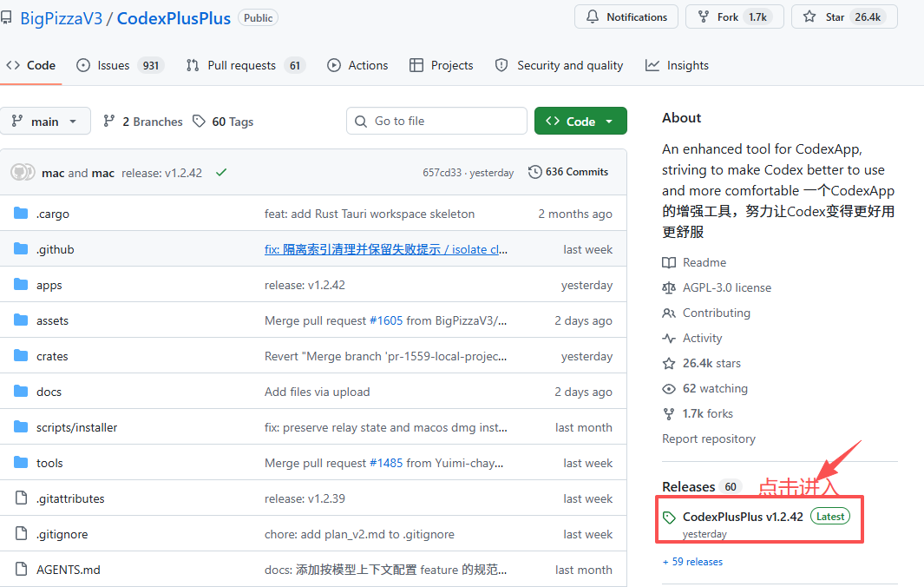
Task: Open the 636 Commits history
Action: click(x=568, y=172)
